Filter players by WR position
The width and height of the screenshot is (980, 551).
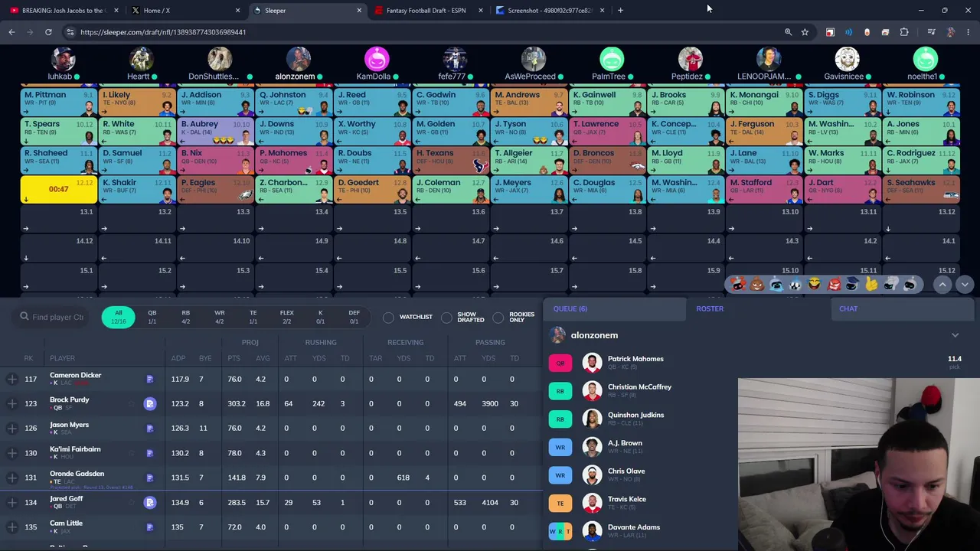pyautogui.click(x=220, y=317)
